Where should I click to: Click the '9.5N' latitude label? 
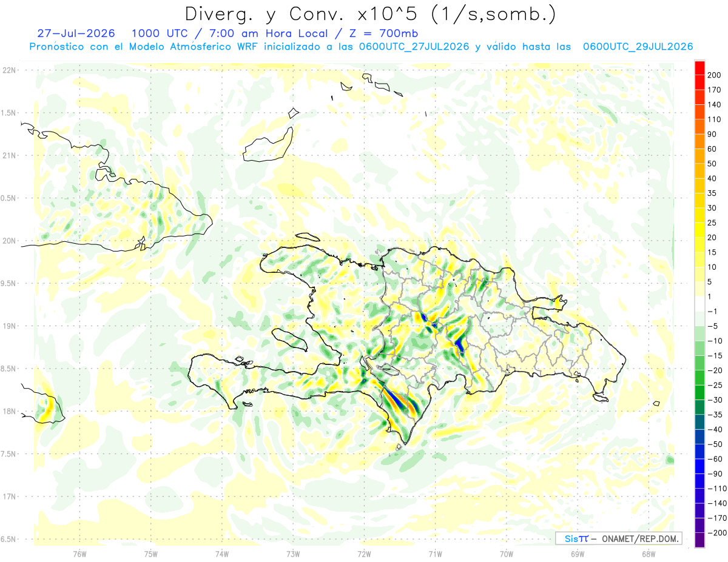[8, 283]
